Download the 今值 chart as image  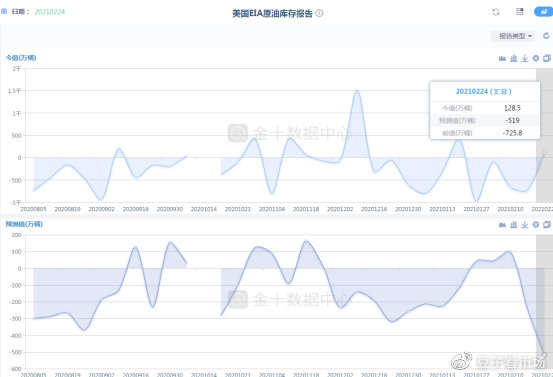(525, 59)
